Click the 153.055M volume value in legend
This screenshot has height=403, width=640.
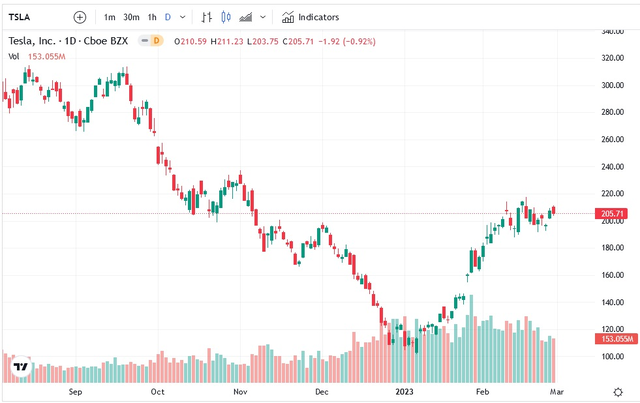coord(47,56)
